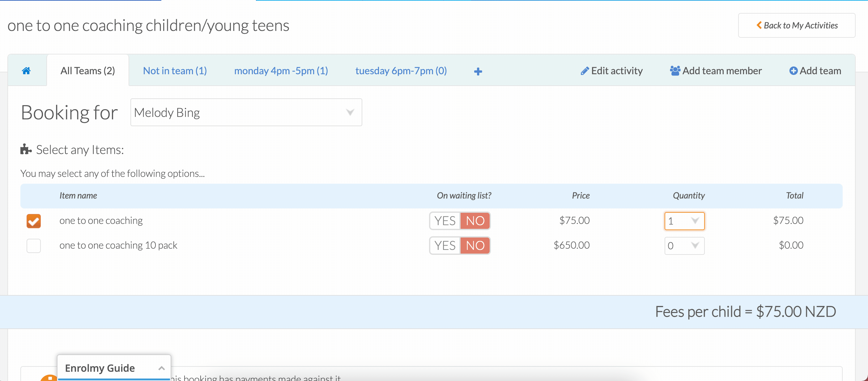The image size is (868, 381).
Task: Expand the Enrolmy Guide panel
Action: (114, 368)
